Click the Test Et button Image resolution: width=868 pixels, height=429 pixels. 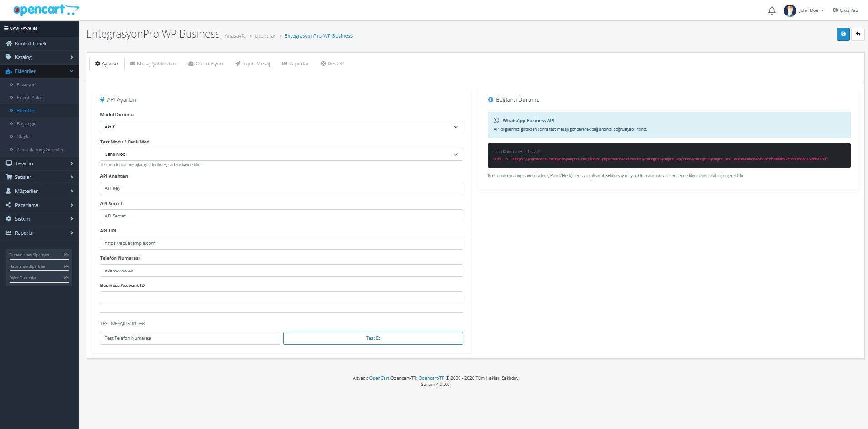tap(373, 338)
